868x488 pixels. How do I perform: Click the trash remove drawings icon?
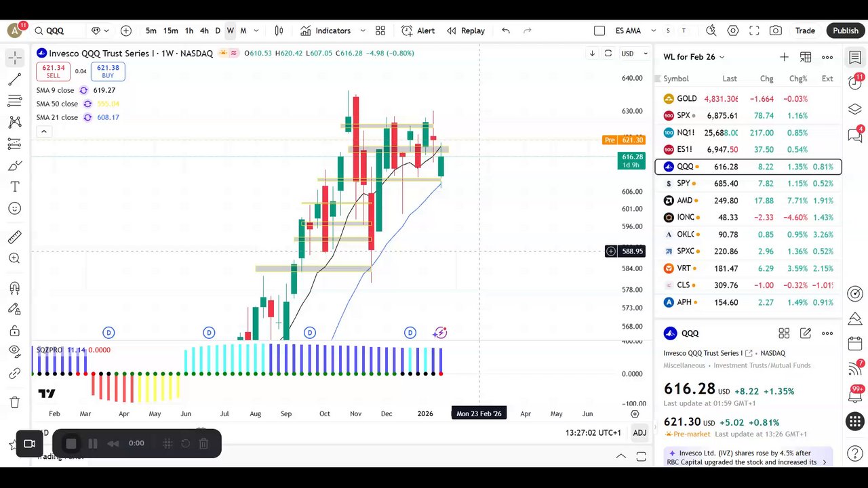coord(15,403)
